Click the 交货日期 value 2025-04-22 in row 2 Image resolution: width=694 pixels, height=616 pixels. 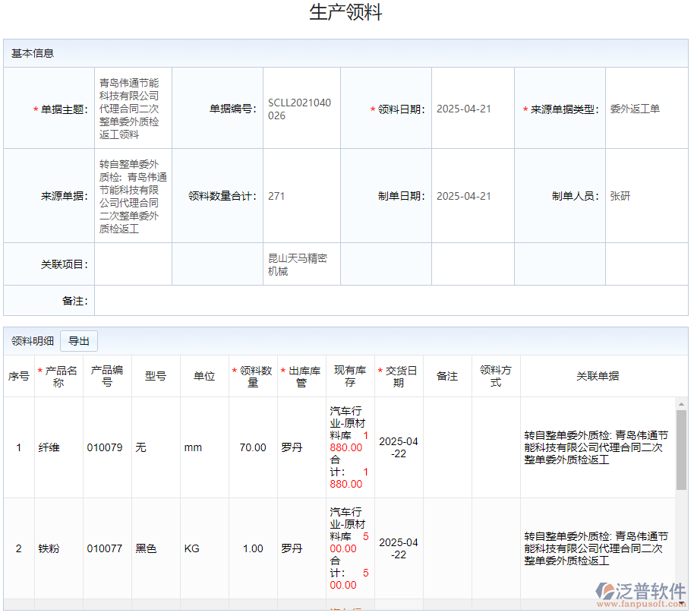click(x=398, y=548)
